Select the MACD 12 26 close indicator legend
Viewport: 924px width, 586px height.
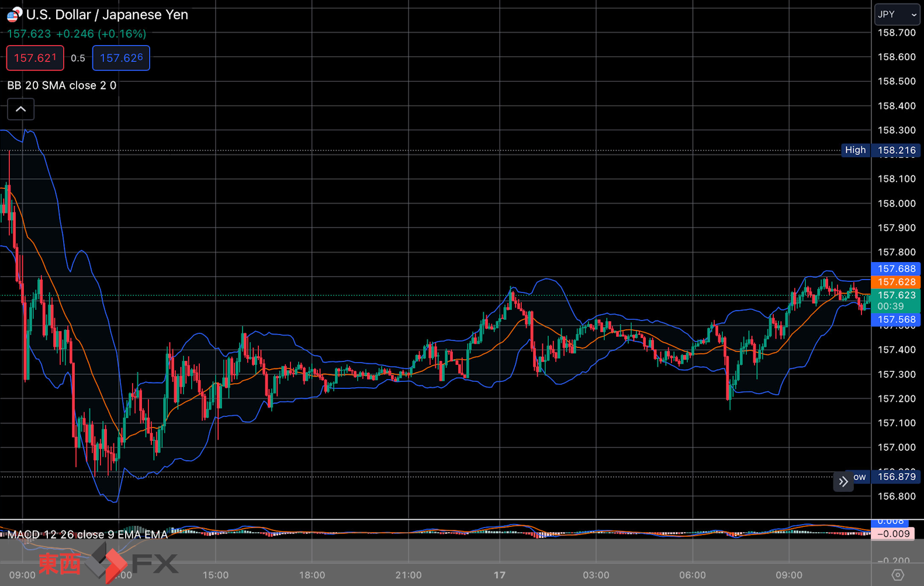(x=87, y=535)
